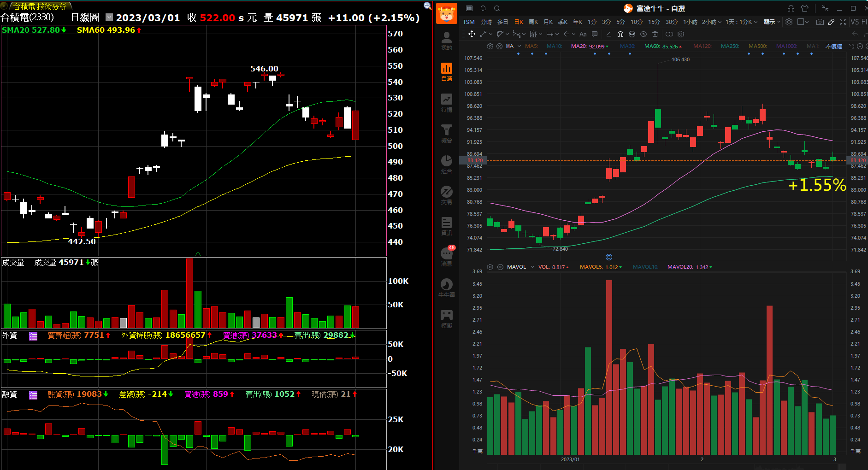The height and width of the screenshot is (470, 868).
Task: Remove the MAVOL indicator with X icon
Action: coord(500,267)
